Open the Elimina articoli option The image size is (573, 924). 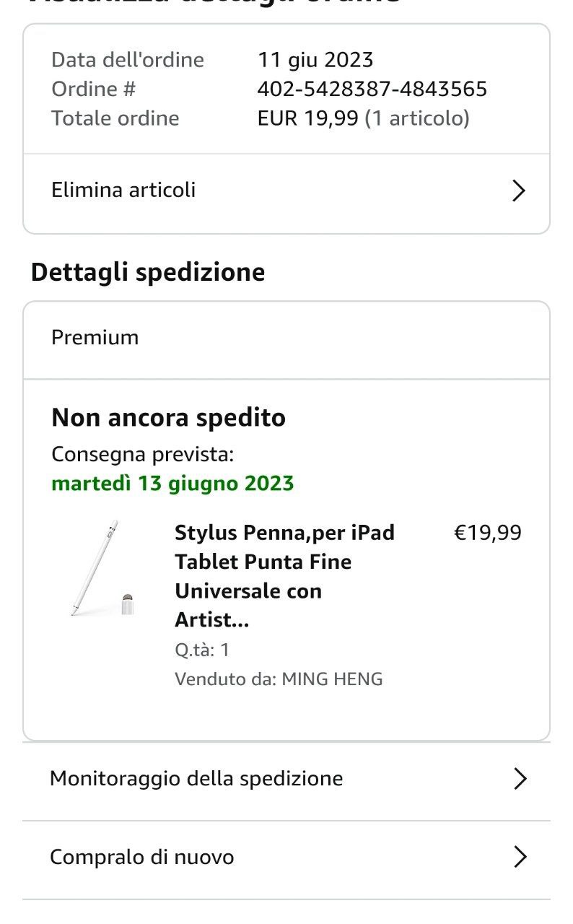tap(123, 191)
